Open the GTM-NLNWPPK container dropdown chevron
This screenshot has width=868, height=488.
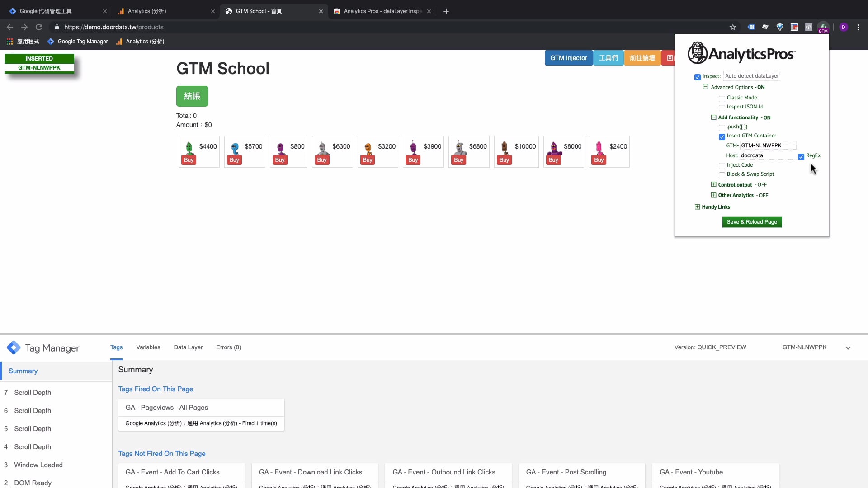pos(848,348)
